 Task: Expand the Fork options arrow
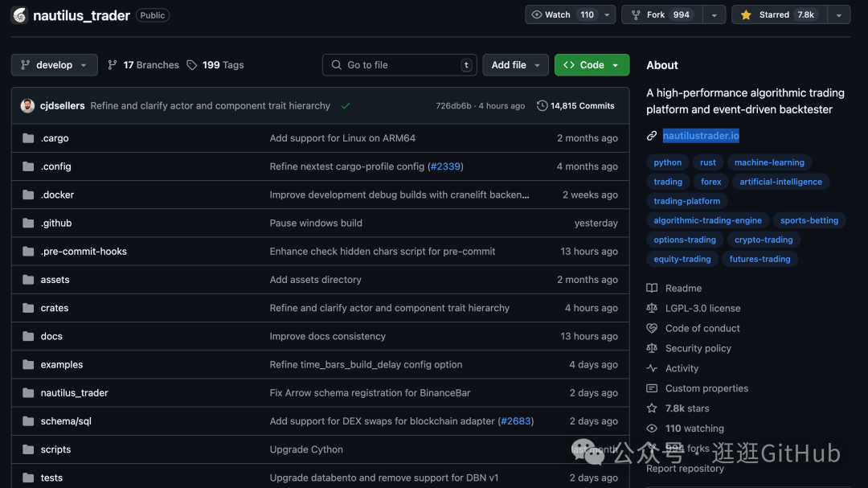click(714, 15)
